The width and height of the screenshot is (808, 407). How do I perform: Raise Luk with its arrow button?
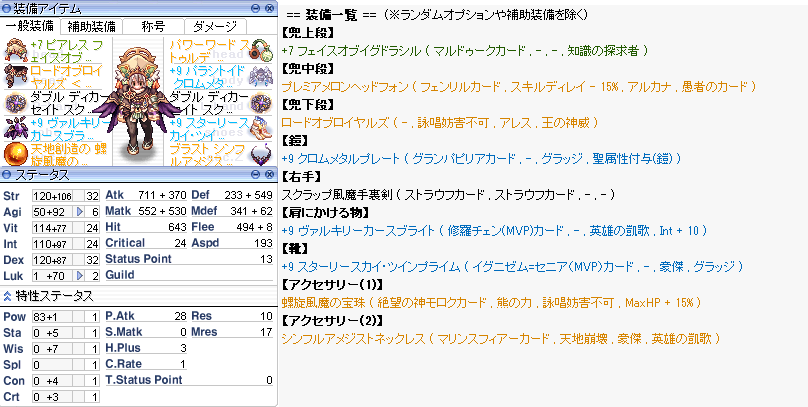point(79,276)
